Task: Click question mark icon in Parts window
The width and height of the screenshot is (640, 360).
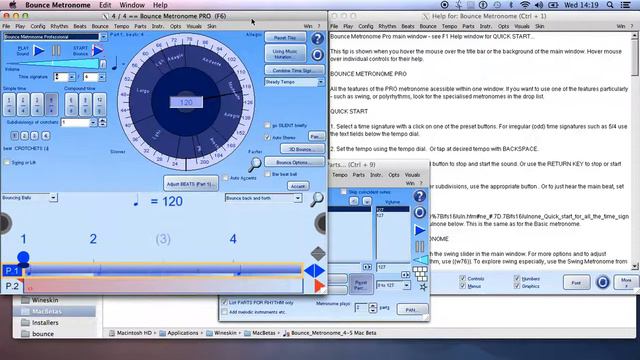Action: [x=420, y=196]
